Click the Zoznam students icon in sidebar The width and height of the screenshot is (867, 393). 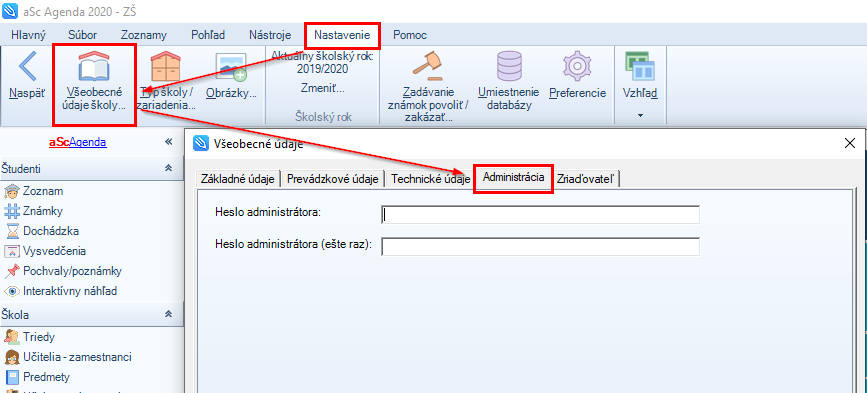(12, 191)
